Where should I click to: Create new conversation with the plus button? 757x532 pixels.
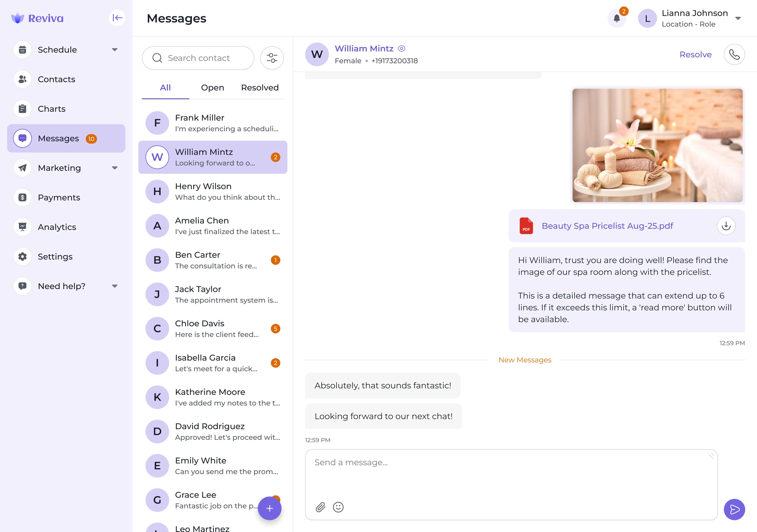tap(270, 509)
